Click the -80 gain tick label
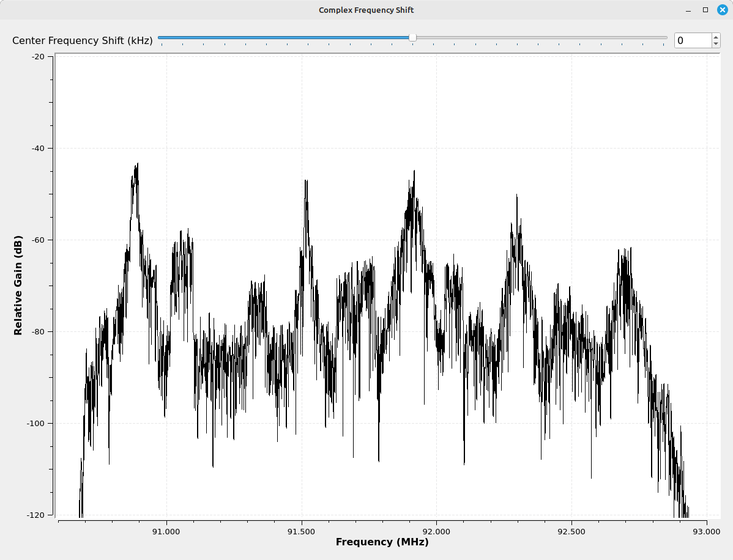The width and height of the screenshot is (733, 560). (x=38, y=331)
